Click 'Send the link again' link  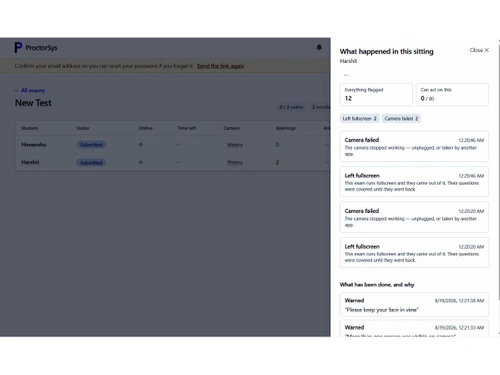pos(220,66)
